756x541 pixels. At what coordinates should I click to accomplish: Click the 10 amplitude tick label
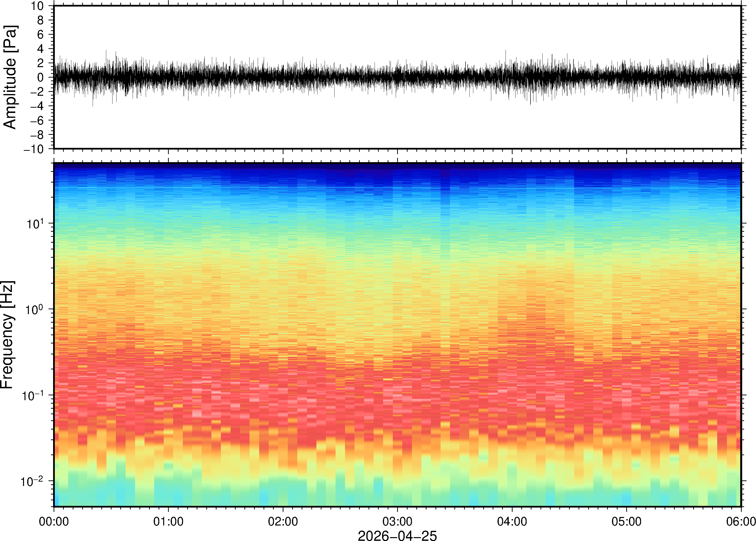[37, 6]
